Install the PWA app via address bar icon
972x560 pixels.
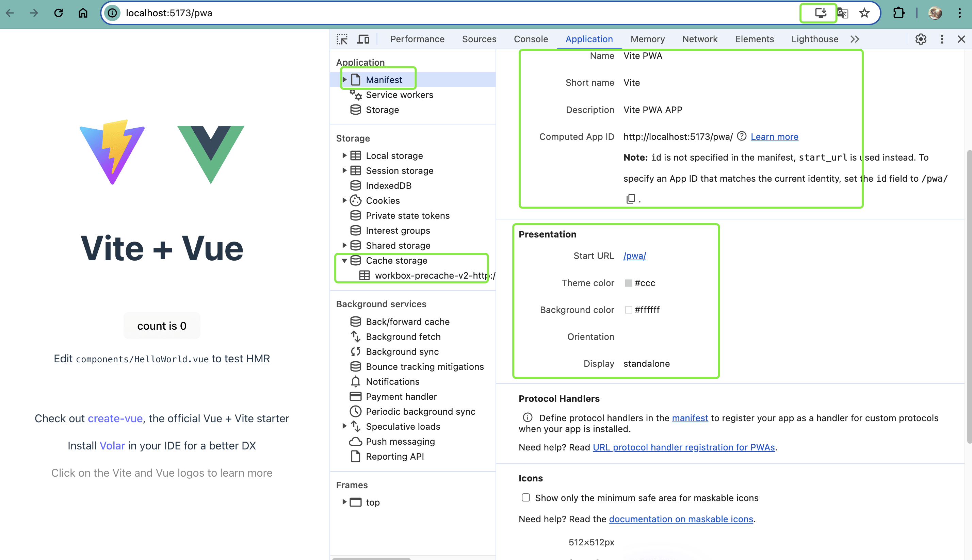(821, 13)
